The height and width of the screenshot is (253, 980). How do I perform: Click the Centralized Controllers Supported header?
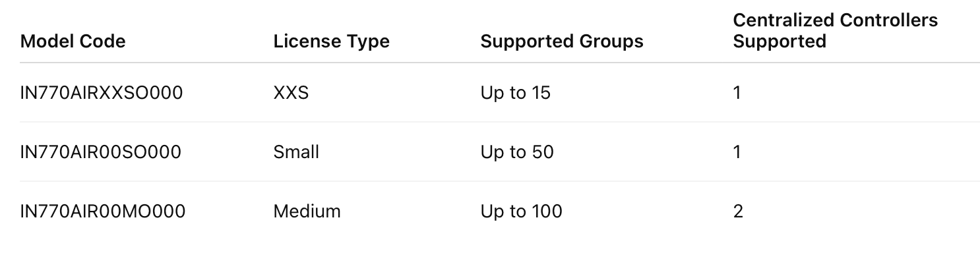click(835, 31)
